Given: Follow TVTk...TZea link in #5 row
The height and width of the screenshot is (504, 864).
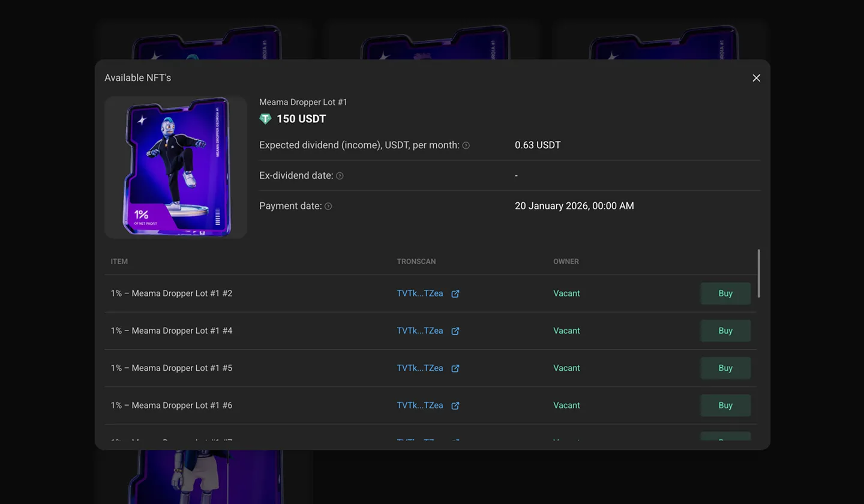Looking at the screenshot, I should [420, 368].
